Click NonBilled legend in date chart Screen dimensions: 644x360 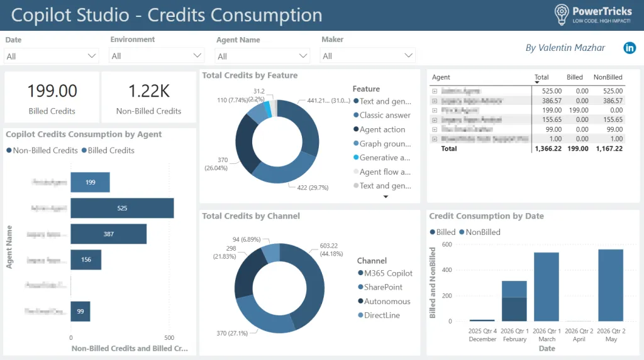[480, 232]
